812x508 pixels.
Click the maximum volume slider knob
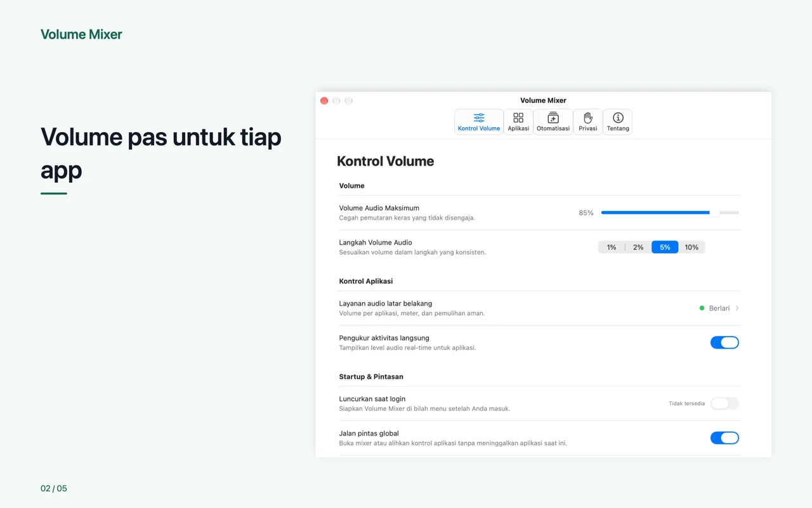[x=715, y=213]
